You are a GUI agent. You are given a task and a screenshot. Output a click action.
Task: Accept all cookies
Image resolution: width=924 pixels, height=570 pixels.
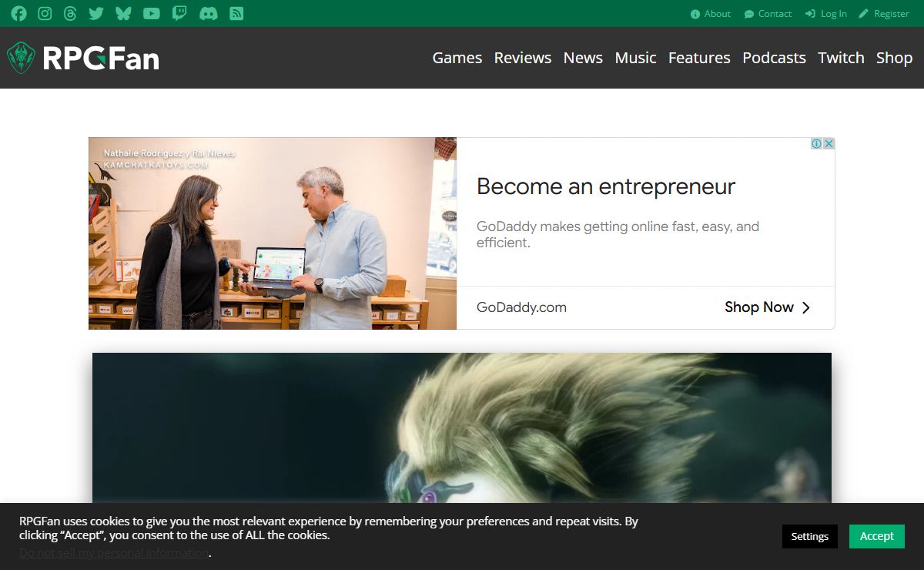(x=877, y=536)
